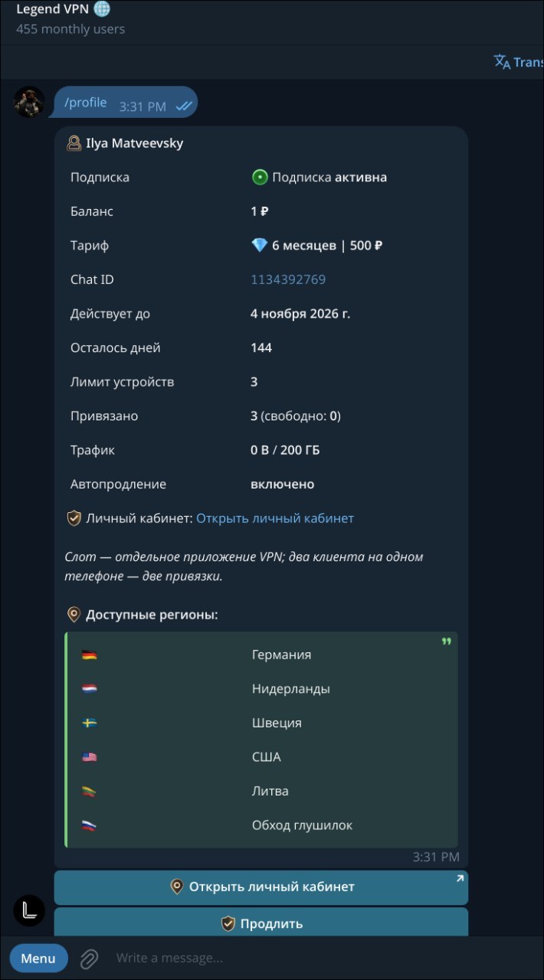Click the Chat ID number 1134392769

point(288,279)
